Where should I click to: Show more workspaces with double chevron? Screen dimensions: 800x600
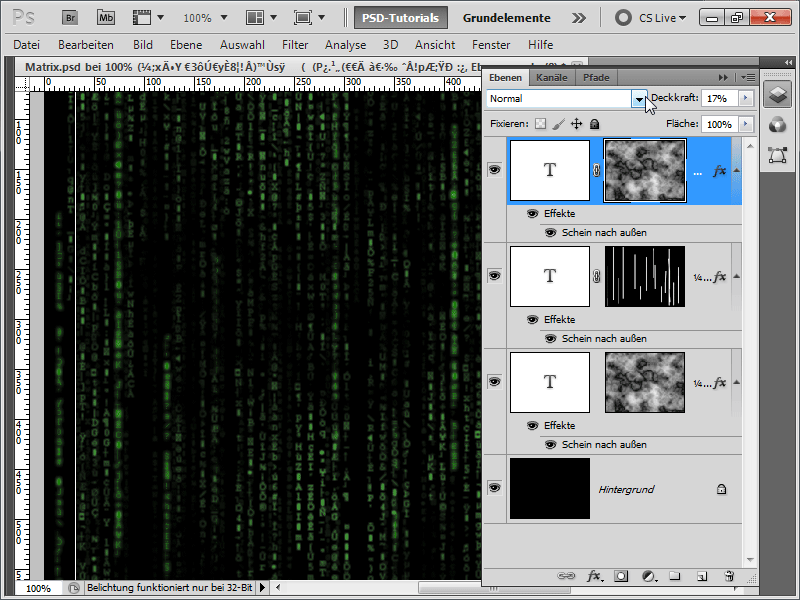pos(579,18)
